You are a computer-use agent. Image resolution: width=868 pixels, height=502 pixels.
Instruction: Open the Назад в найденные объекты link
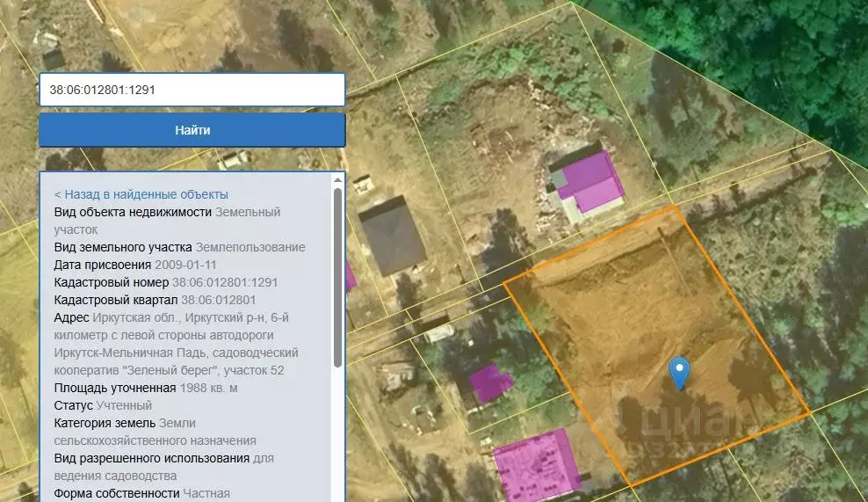click(141, 194)
